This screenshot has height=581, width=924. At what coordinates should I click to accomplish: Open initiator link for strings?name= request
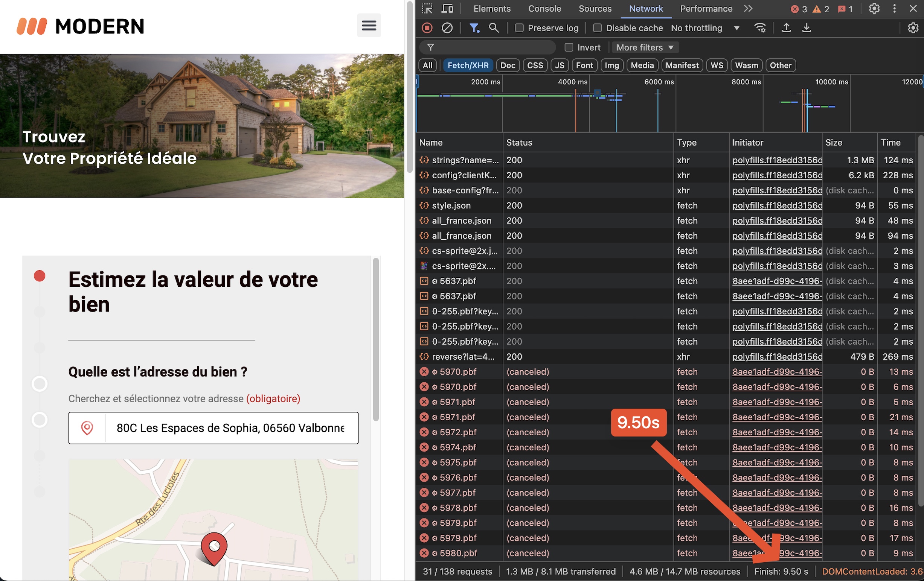pyautogui.click(x=777, y=160)
